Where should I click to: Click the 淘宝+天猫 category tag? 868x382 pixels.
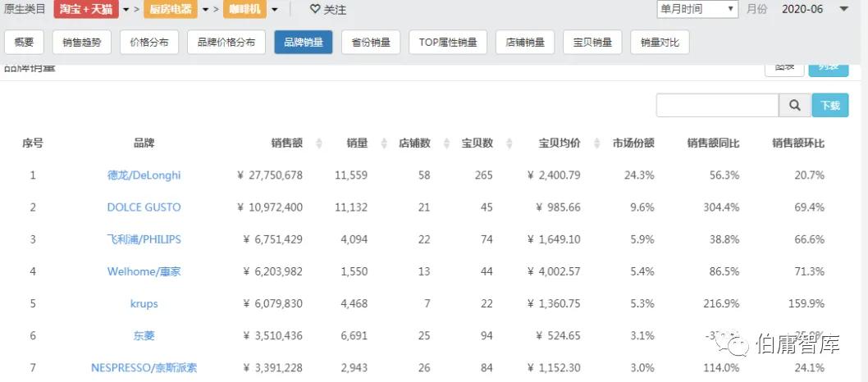tap(86, 9)
